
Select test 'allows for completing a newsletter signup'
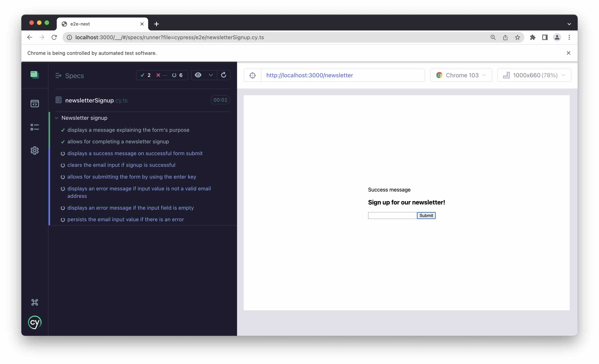click(118, 141)
